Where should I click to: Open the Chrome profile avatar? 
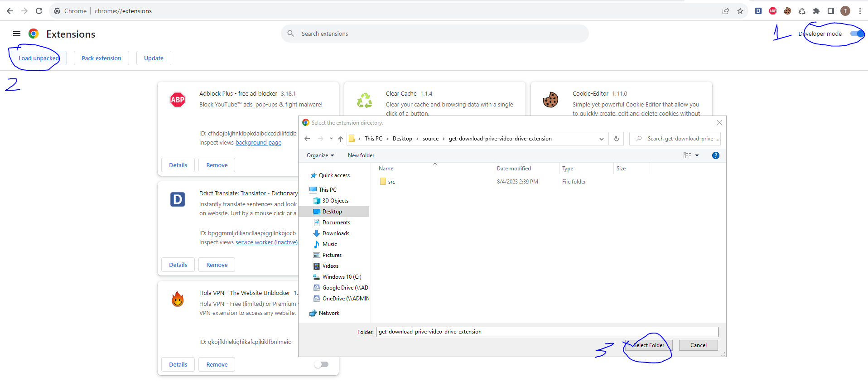point(845,11)
